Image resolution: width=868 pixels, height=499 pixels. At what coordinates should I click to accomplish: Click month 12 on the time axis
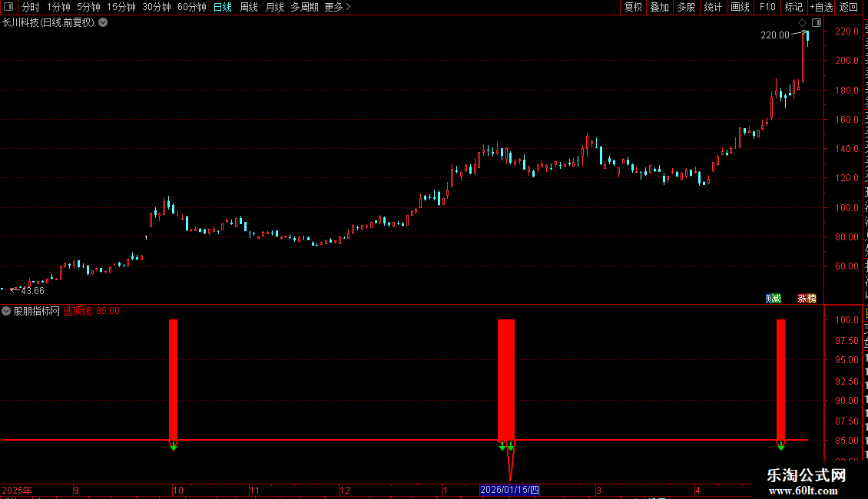(x=345, y=490)
